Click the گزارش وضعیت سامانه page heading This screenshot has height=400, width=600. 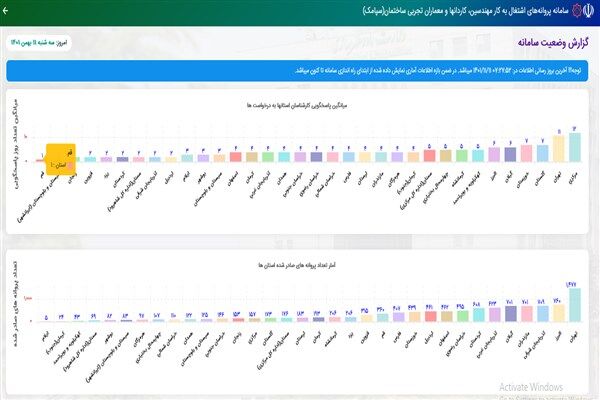point(548,45)
